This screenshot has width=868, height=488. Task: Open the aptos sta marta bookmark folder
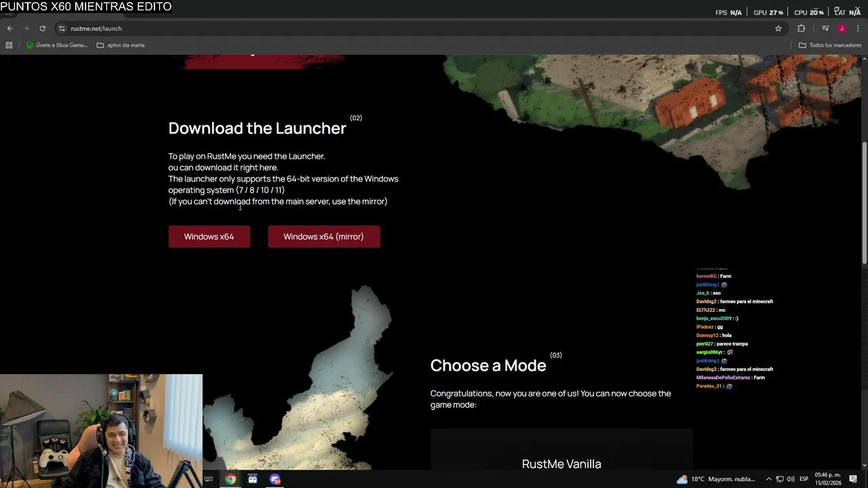[x=121, y=45]
